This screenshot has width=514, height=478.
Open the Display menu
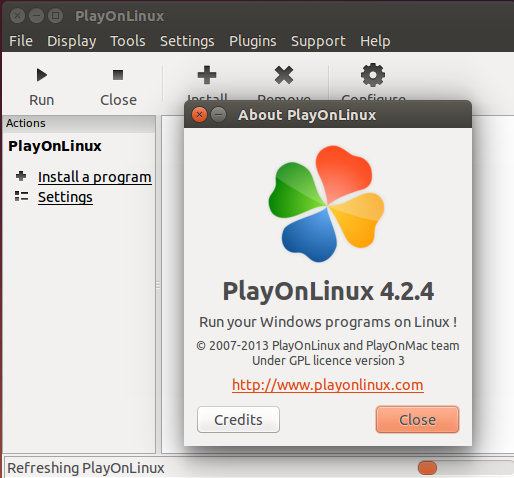(x=72, y=41)
